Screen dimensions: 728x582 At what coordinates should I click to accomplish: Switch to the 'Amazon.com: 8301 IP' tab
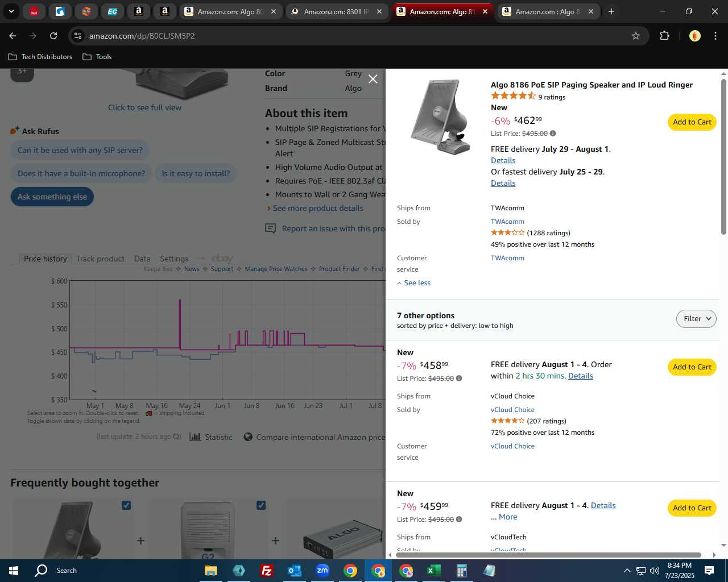(x=336, y=11)
